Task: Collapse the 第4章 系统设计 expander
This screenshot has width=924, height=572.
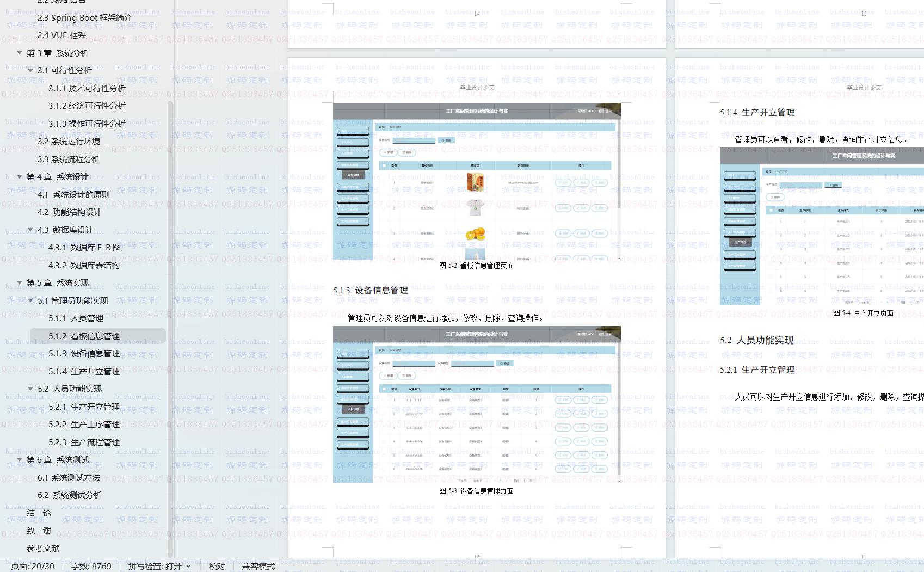Action: (x=20, y=176)
